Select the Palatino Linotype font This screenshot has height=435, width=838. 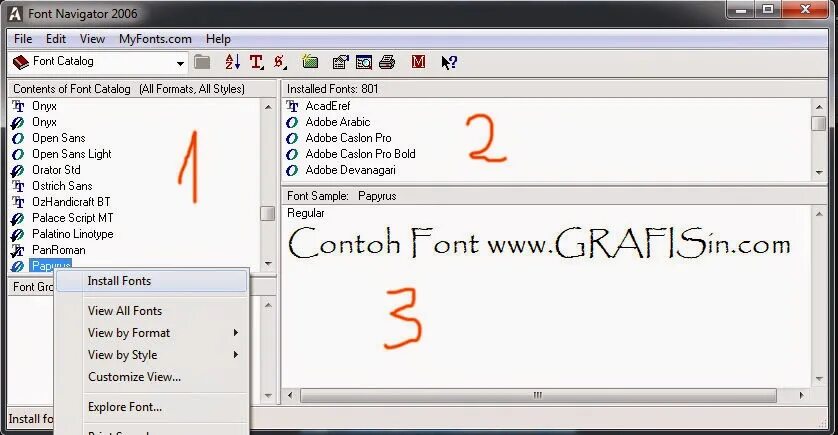(x=73, y=234)
